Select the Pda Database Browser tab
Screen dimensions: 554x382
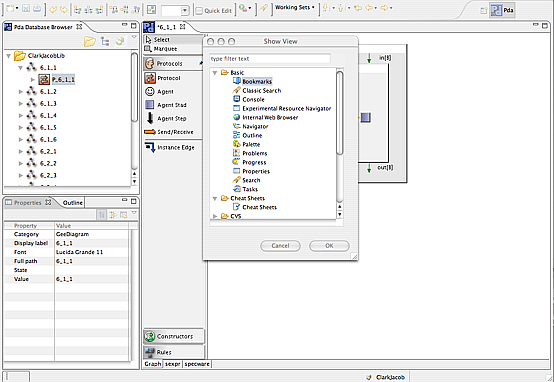pos(43,27)
